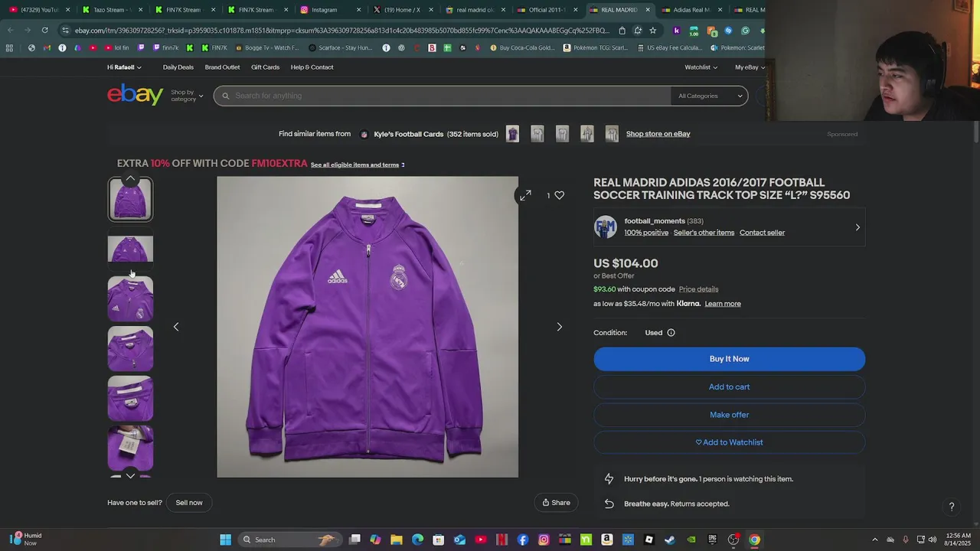Expand seller details chevron arrow
The image size is (980, 551).
point(857,227)
